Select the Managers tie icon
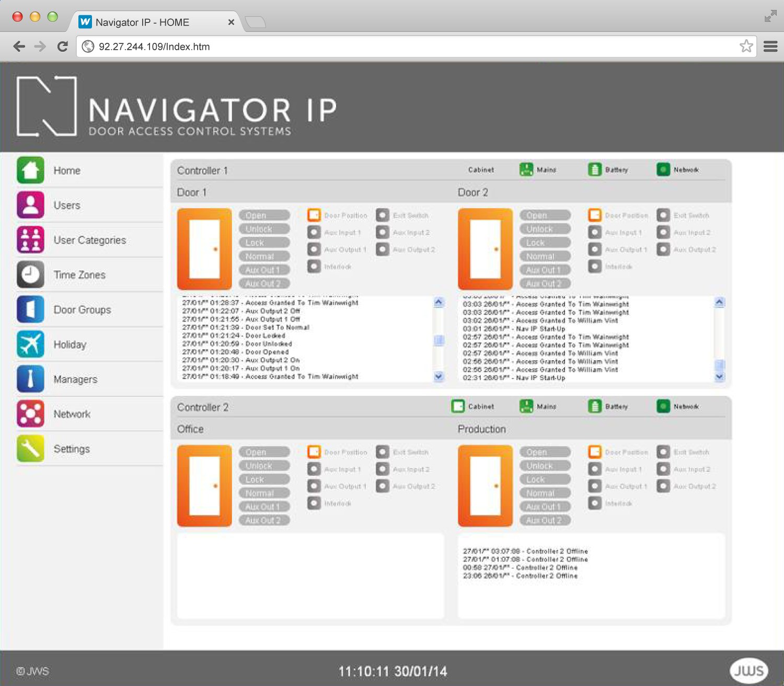 30,379
